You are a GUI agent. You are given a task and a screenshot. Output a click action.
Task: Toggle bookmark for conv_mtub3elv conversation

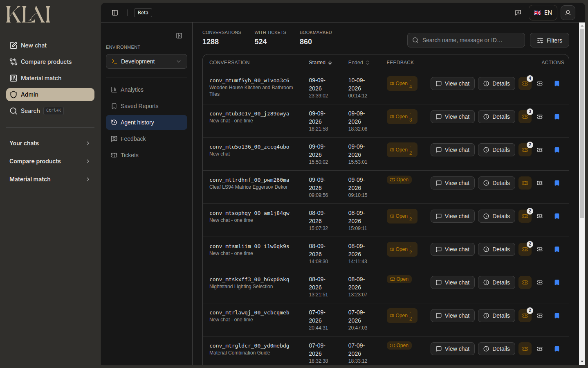click(557, 117)
